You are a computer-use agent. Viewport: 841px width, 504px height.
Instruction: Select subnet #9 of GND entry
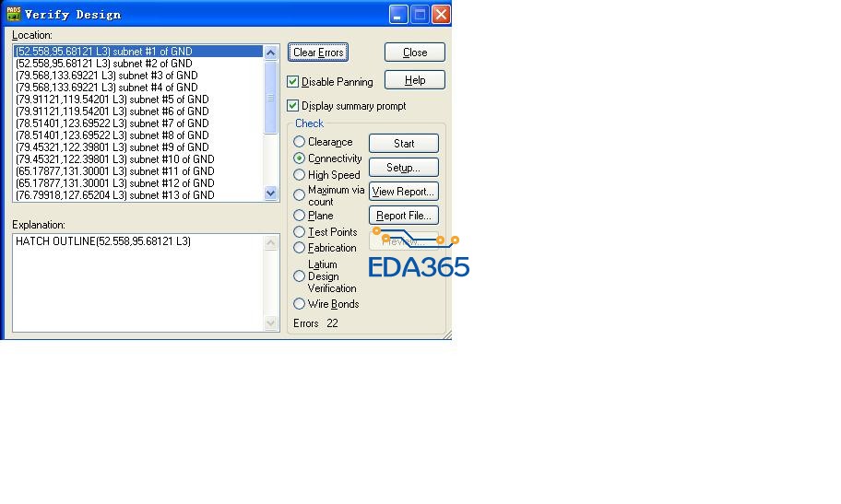[x=138, y=147]
